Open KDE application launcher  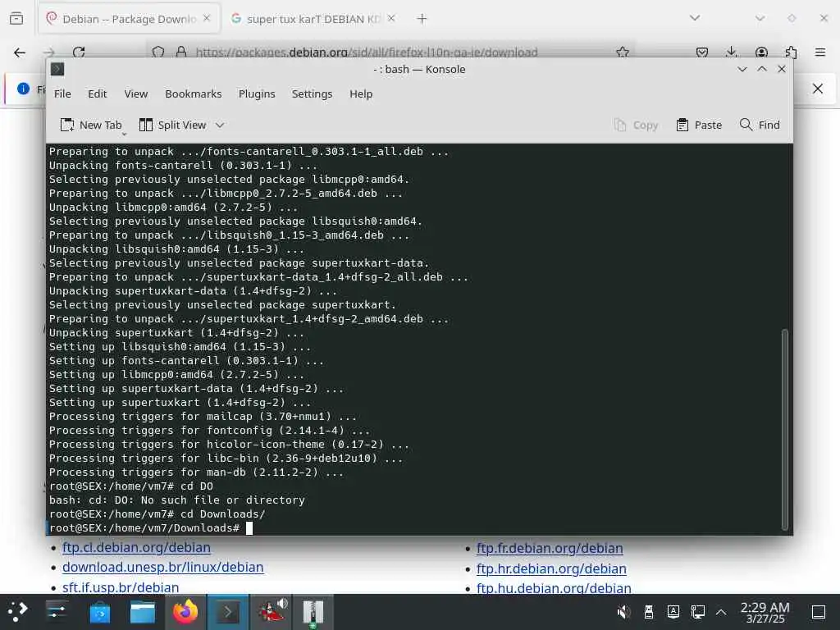pos(18,612)
